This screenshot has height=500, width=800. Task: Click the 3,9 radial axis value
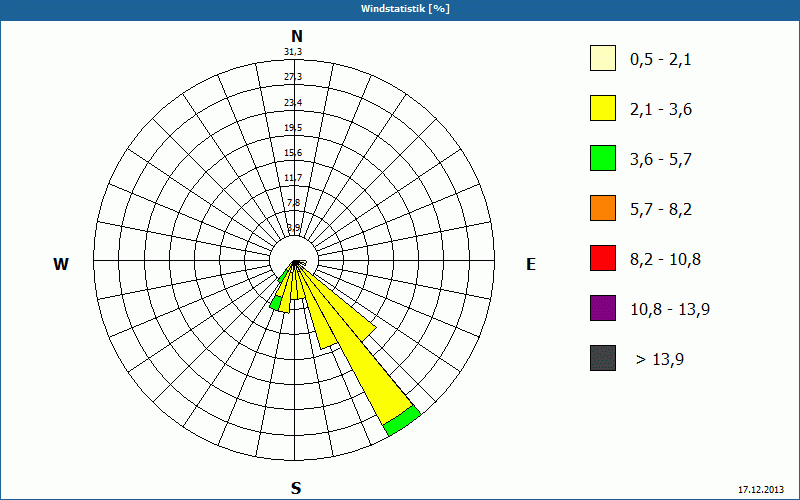pos(294,228)
